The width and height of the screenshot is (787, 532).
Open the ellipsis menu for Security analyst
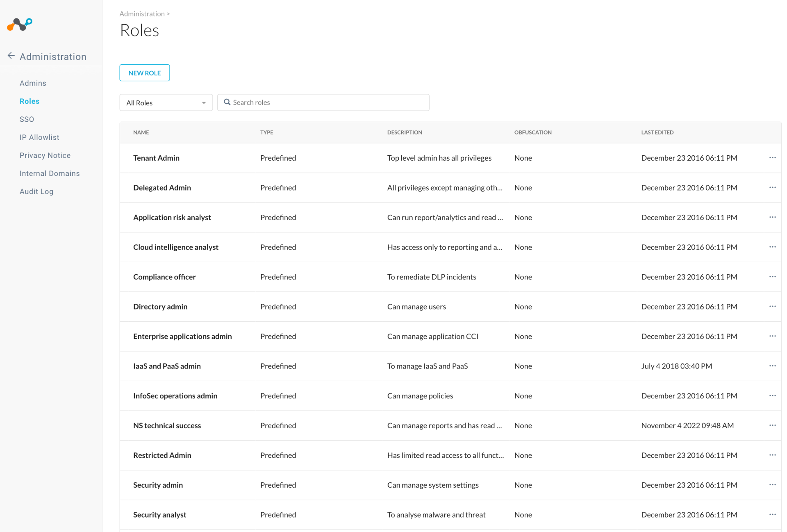(773, 514)
